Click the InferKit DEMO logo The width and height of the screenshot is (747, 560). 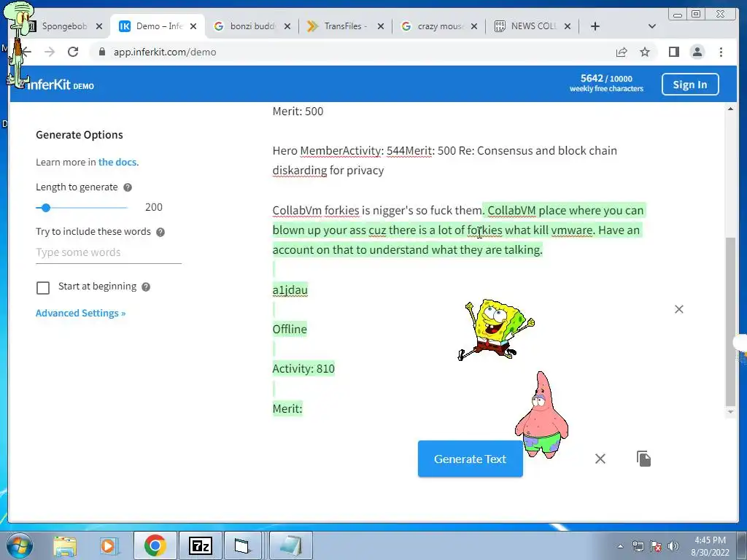tap(60, 85)
